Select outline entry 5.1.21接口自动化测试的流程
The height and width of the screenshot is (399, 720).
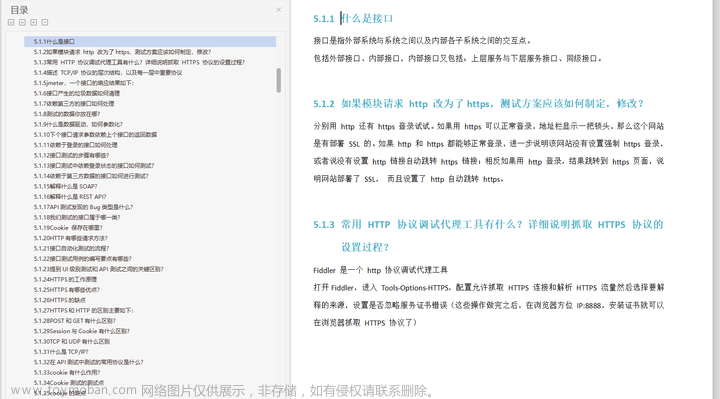71,248
